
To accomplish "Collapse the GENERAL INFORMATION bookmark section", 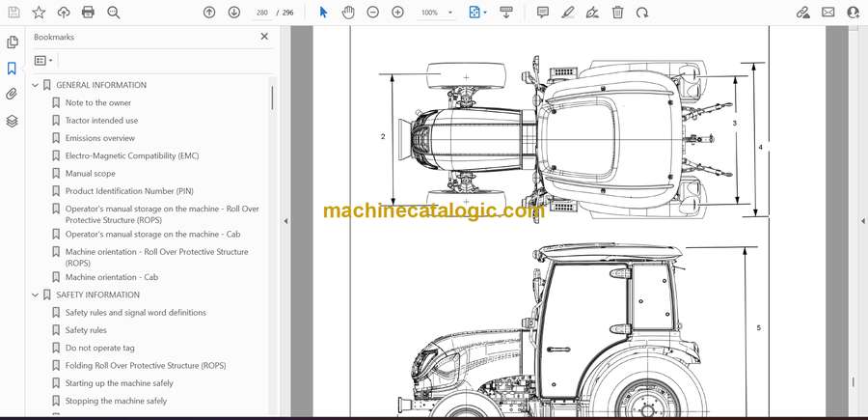I will [x=36, y=85].
